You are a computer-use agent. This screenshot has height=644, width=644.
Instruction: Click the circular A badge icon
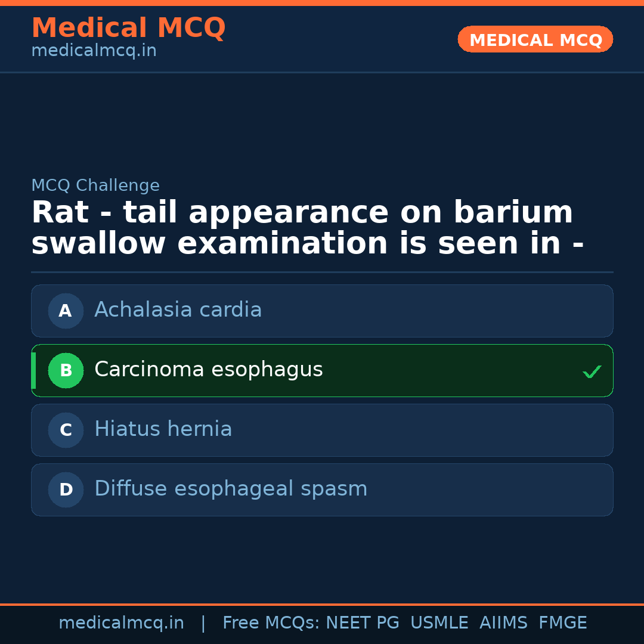coord(66,311)
